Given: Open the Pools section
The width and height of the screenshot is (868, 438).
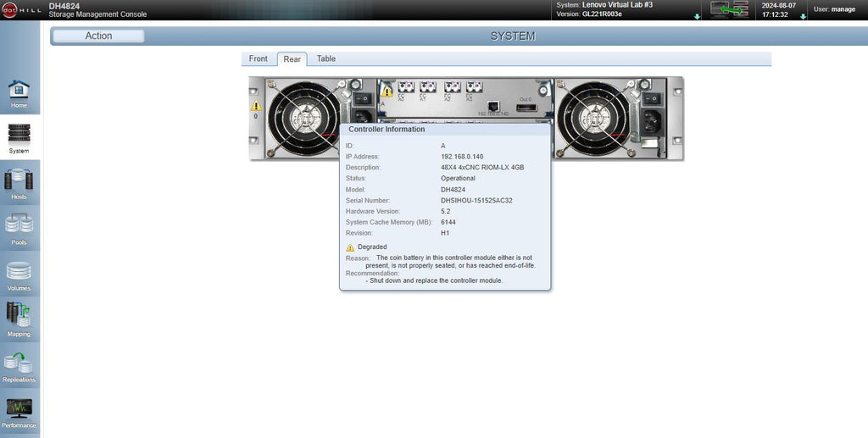Looking at the screenshot, I should 19,230.
